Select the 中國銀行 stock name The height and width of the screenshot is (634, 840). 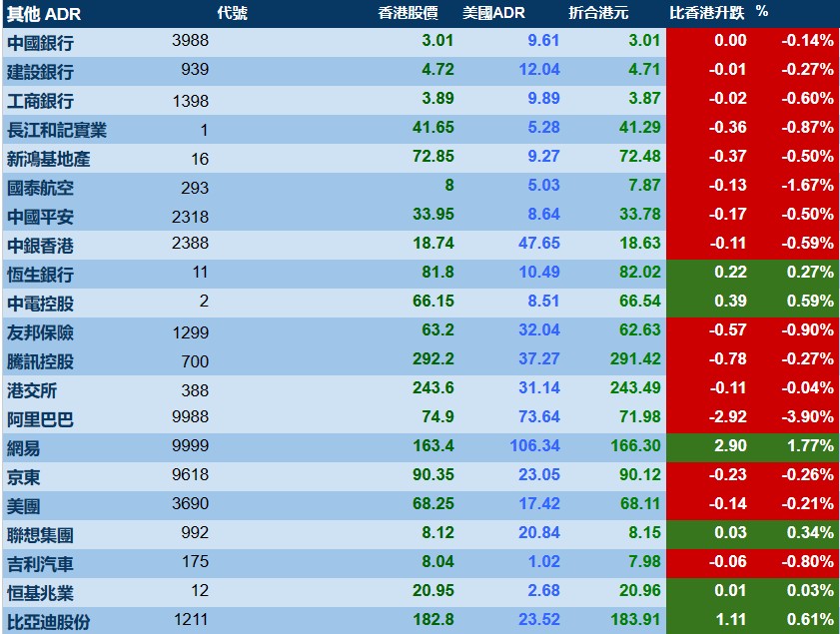point(40,43)
